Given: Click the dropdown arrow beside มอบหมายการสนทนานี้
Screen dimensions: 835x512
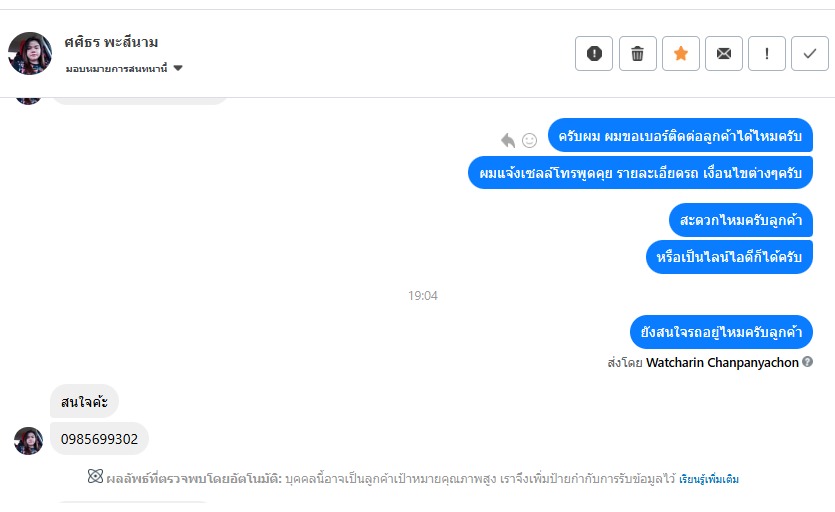Looking at the screenshot, I should 178,68.
